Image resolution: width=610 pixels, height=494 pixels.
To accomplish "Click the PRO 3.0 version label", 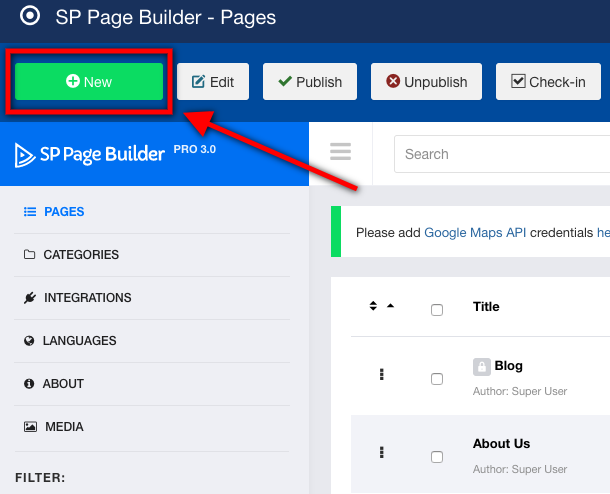I will tap(195, 149).
